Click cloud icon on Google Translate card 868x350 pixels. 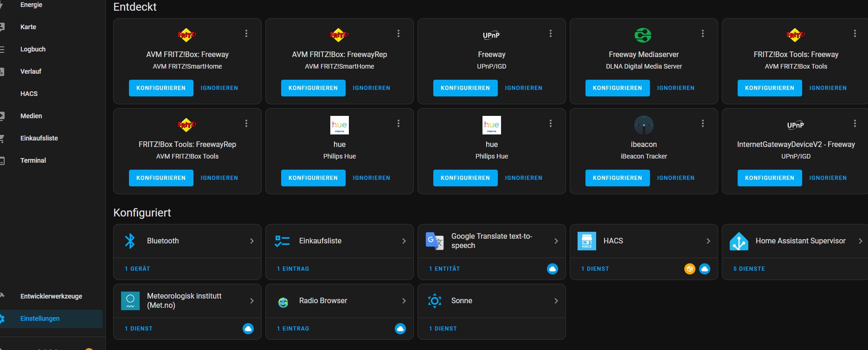(x=552, y=269)
